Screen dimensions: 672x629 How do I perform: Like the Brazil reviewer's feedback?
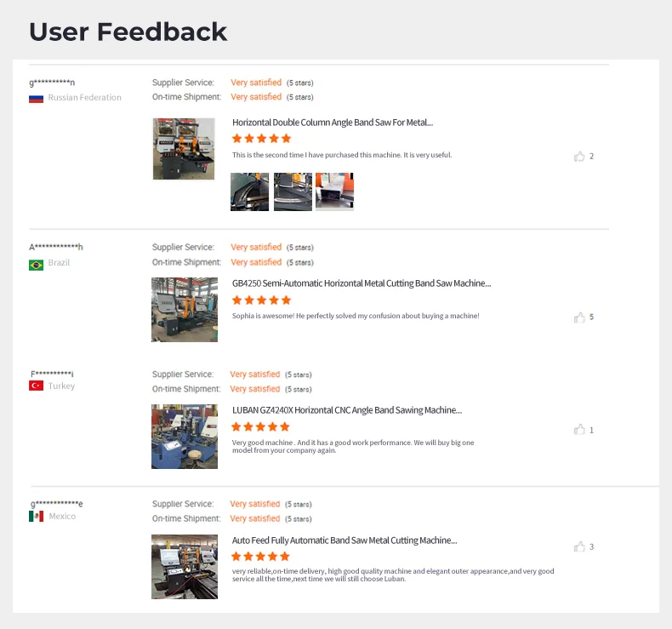click(579, 317)
